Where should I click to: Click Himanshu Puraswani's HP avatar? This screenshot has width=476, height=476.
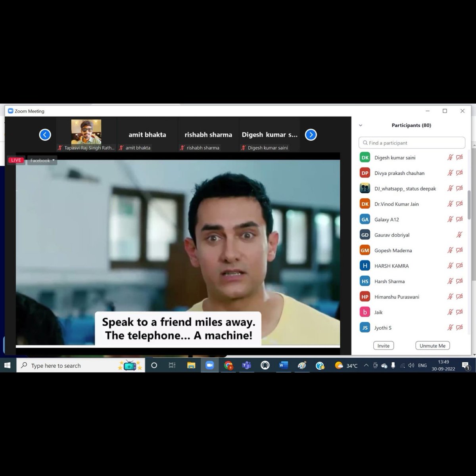(365, 297)
